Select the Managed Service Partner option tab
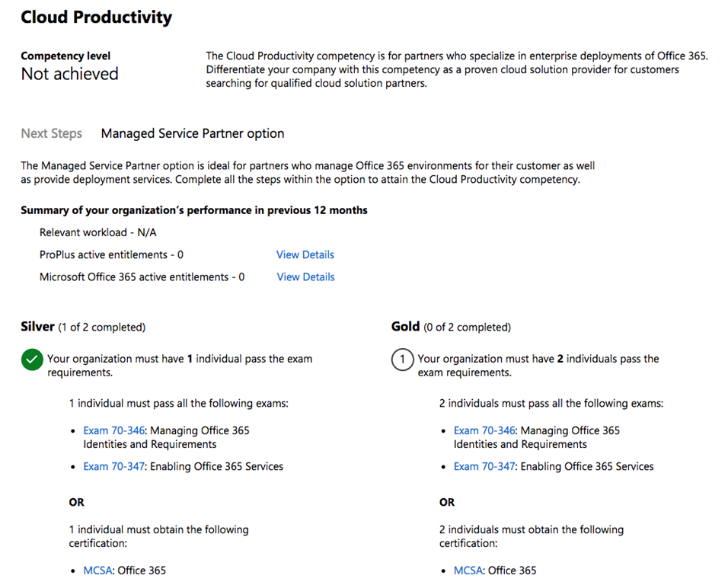The height and width of the screenshot is (585, 728). 193,133
